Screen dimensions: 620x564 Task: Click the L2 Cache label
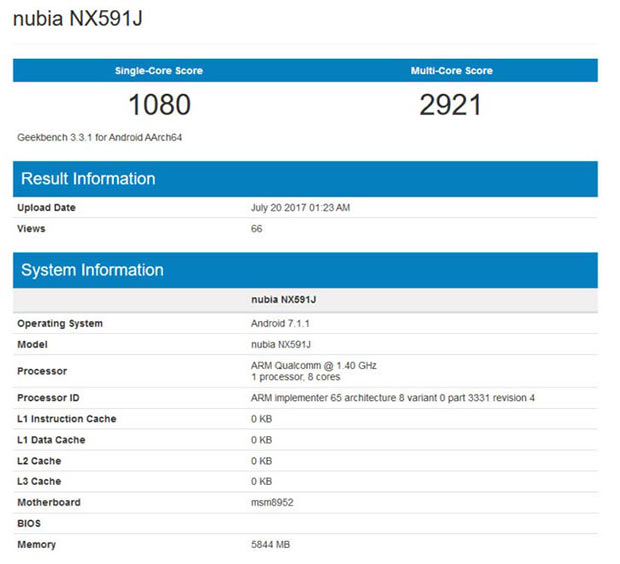(x=39, y=461)
